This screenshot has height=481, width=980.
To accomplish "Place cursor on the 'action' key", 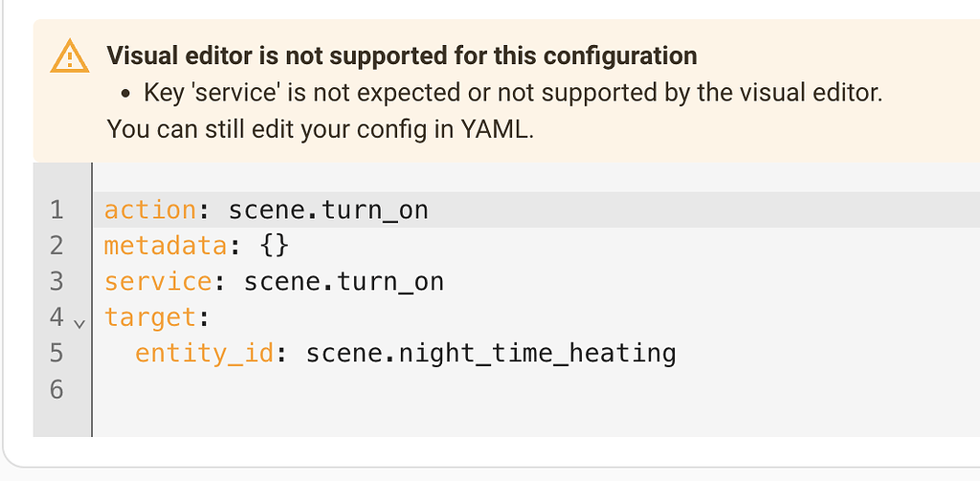I will coord(150,209).
